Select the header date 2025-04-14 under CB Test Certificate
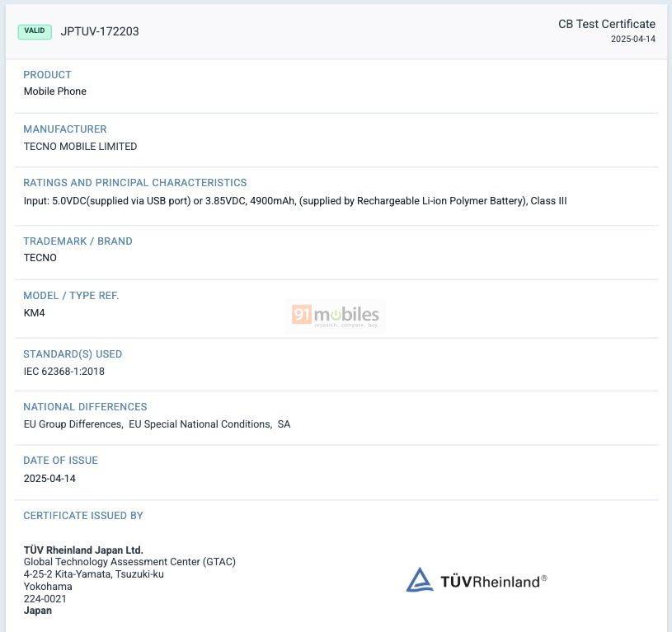This screenshot has height=632, width=672. click(x=633, y=39)
